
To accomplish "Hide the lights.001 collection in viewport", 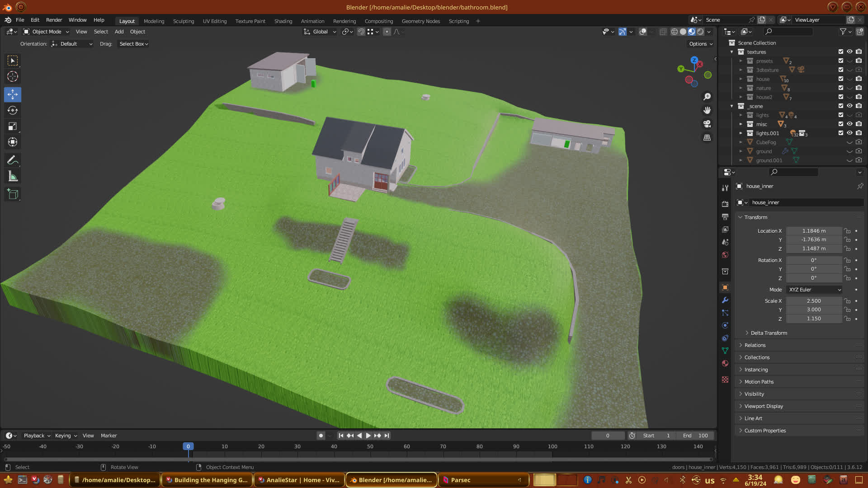I will [849, 133].
